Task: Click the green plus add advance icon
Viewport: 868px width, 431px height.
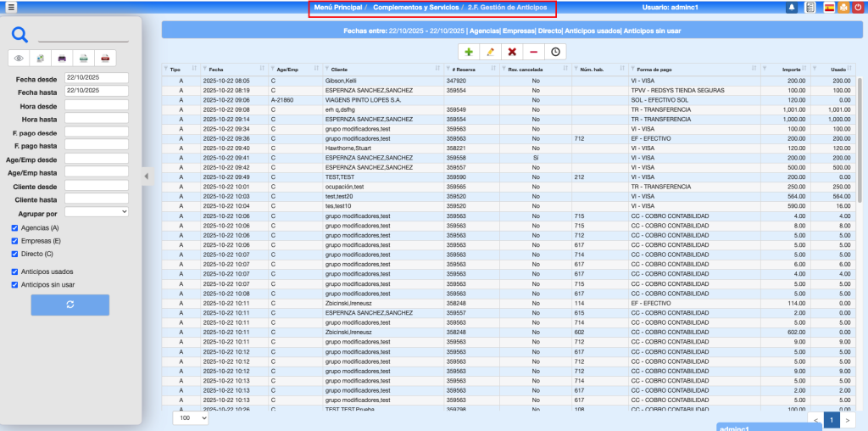Action: coord(469,52)
